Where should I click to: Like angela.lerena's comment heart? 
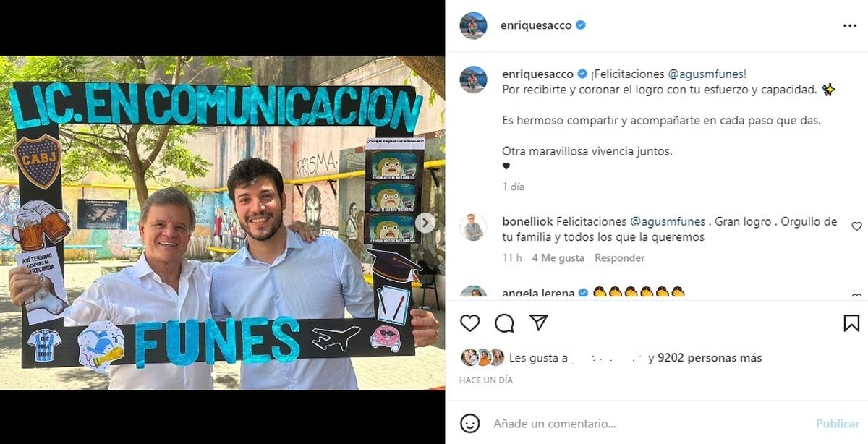(x=856, y=296)
